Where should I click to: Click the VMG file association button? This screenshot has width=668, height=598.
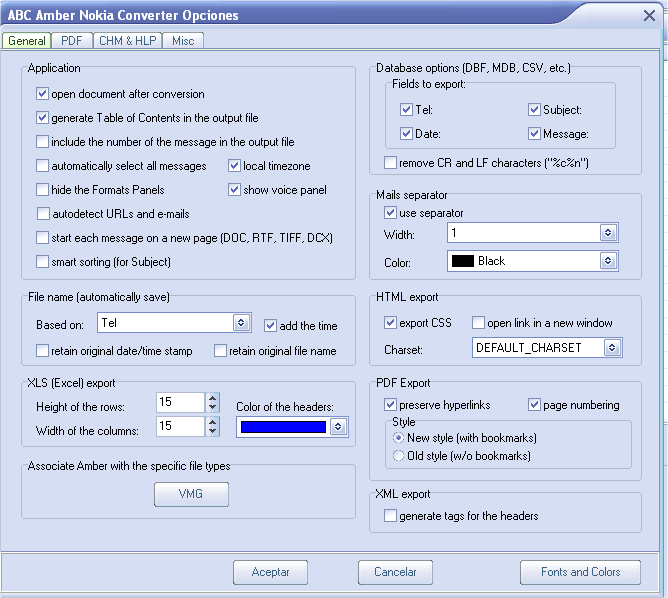point(191,494)
